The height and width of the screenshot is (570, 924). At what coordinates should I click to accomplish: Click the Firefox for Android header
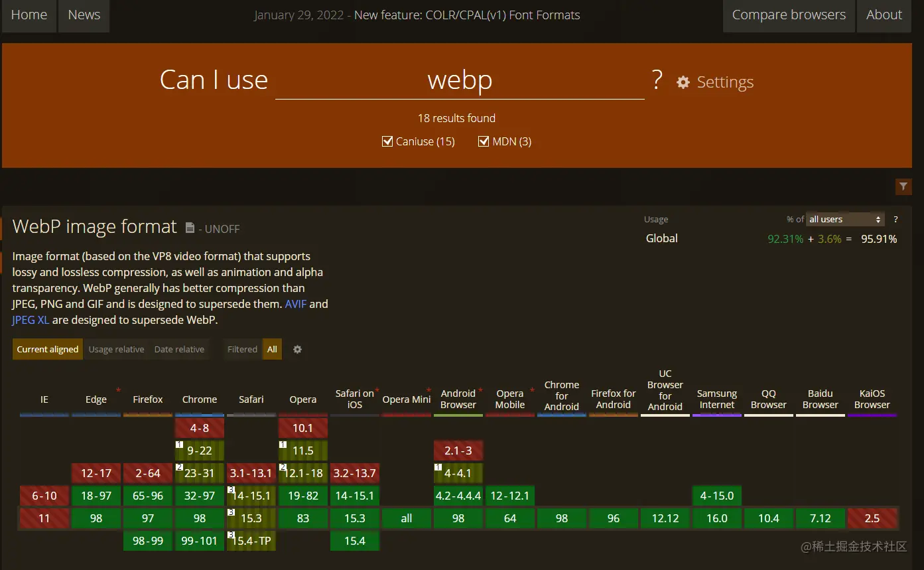pyautogui.click(x=614, y=399)
